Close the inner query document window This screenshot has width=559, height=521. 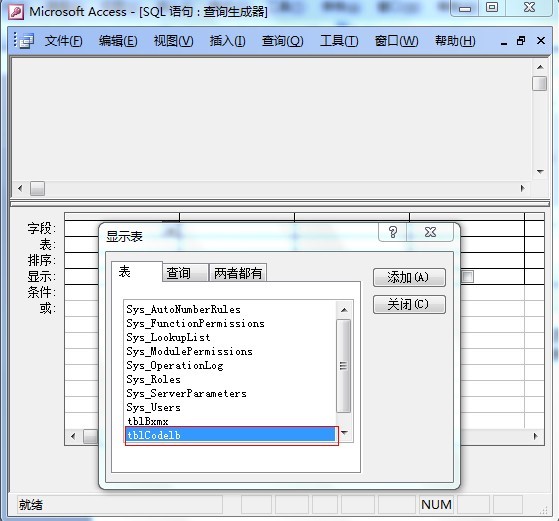(540, 41)
